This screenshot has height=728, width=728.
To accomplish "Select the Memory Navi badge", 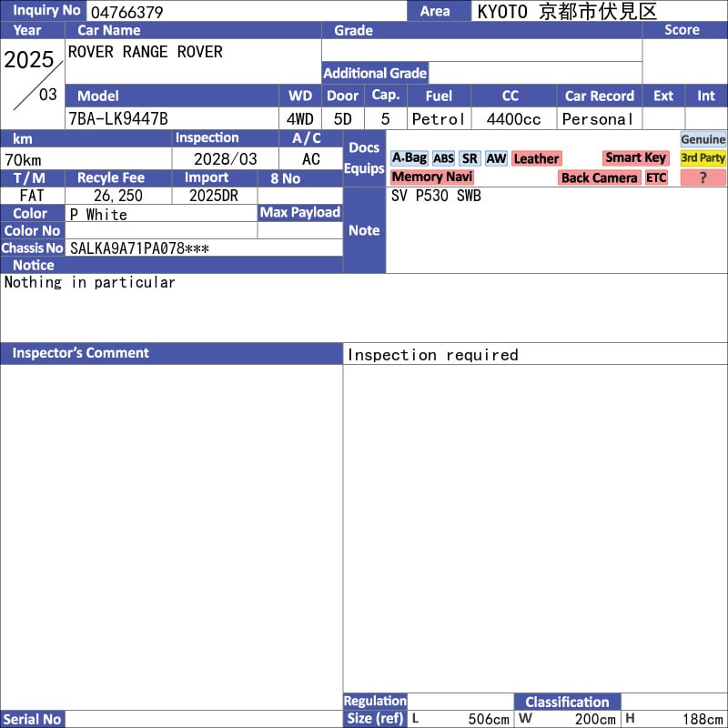I will 432,177.
